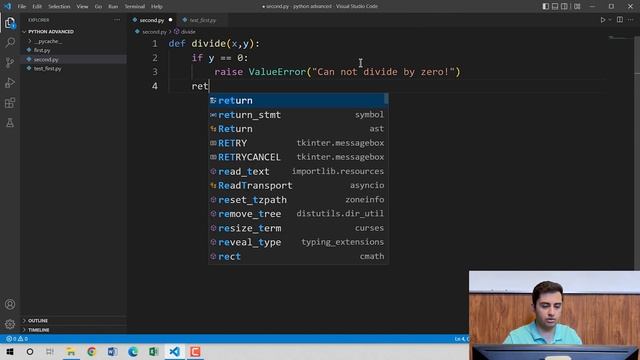This screenshot has width=640, height=360.
Task: Select the return keyword suggestion
Action: (x=298, y=100)
